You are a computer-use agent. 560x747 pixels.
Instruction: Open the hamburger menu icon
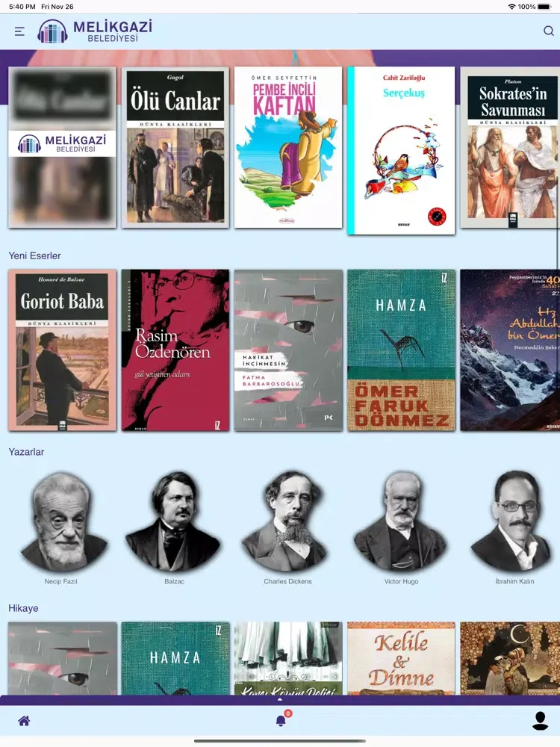19,31
